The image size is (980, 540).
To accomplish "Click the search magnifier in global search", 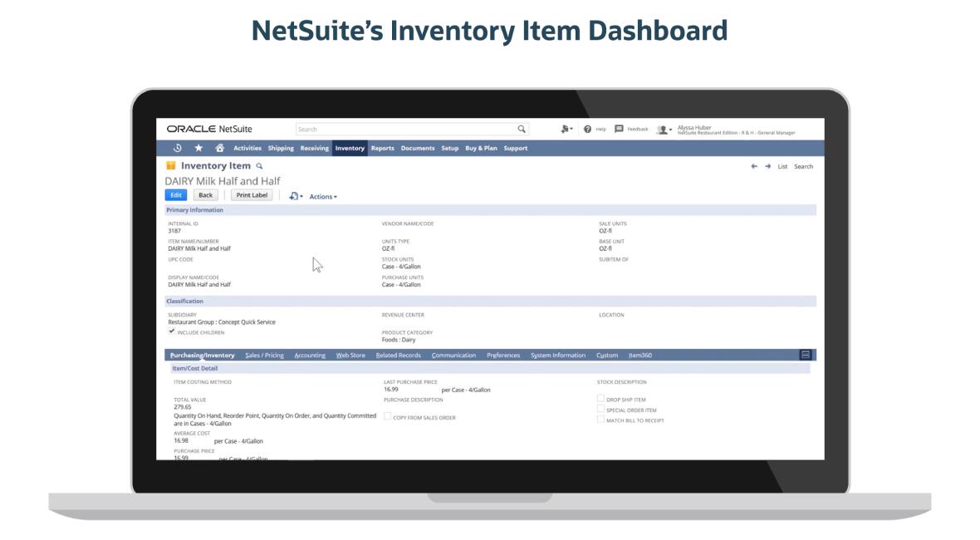I will pos(522,130).
